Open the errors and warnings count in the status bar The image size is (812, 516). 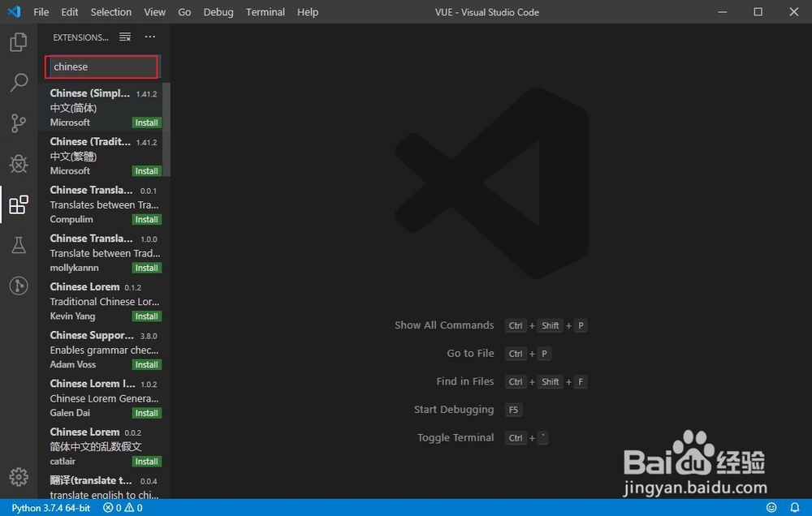point(123,508)
